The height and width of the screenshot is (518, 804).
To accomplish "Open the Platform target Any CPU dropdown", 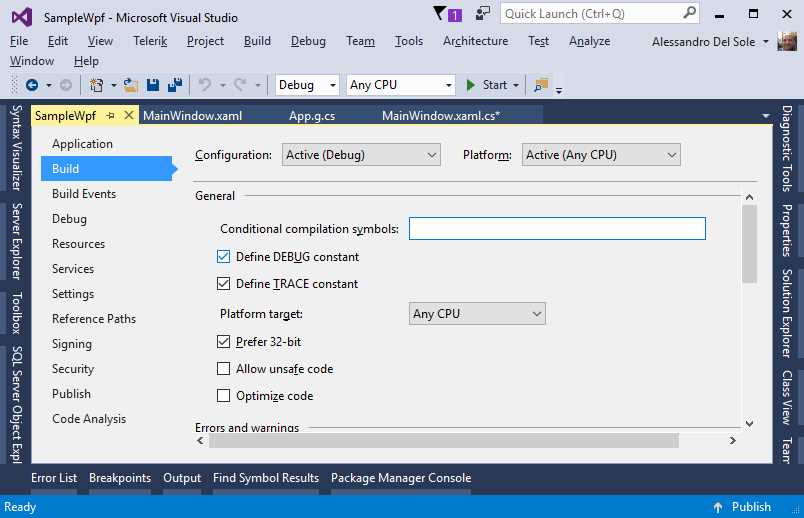I will [x=477, y=313].
